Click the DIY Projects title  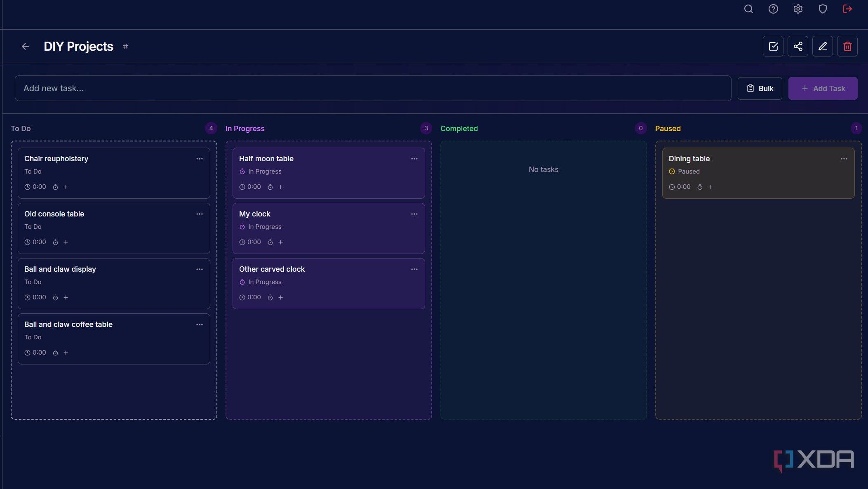tap(78, 47)
